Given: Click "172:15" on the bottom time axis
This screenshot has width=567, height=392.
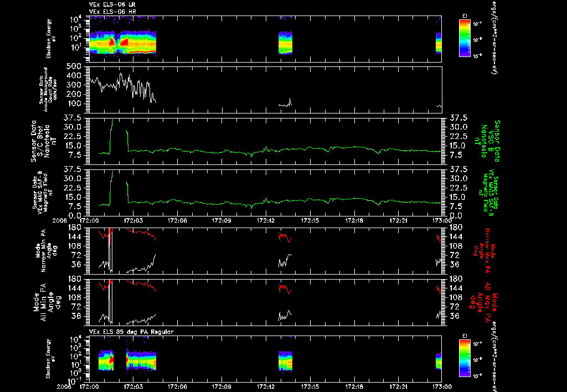Looking at the screenshot, I should (x=310, y=386).
